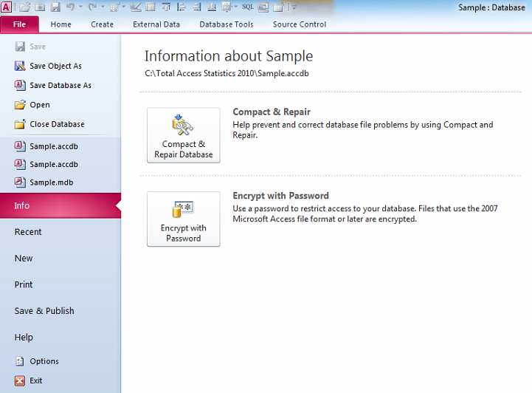Image resolution: width=532 pixels, height=393 pixels.
Task: Switch to the Database Tools ribbon tab
Action: tap(226, 24)
